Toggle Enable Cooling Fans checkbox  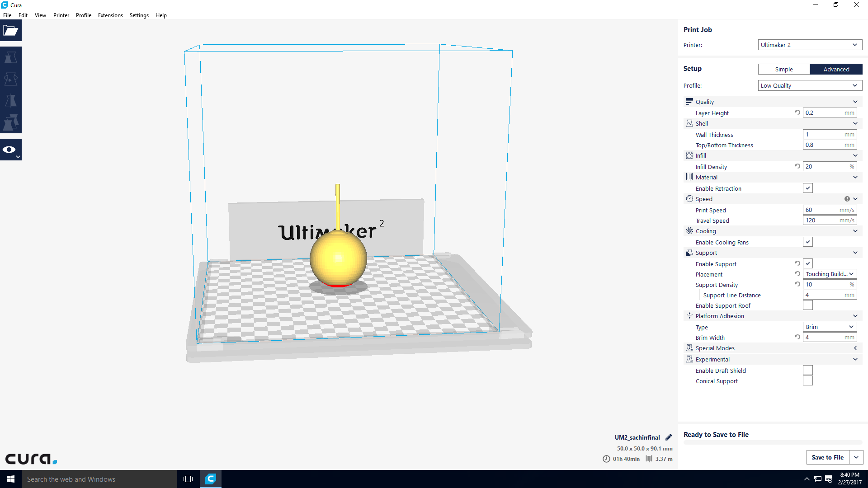coord(808,242)
